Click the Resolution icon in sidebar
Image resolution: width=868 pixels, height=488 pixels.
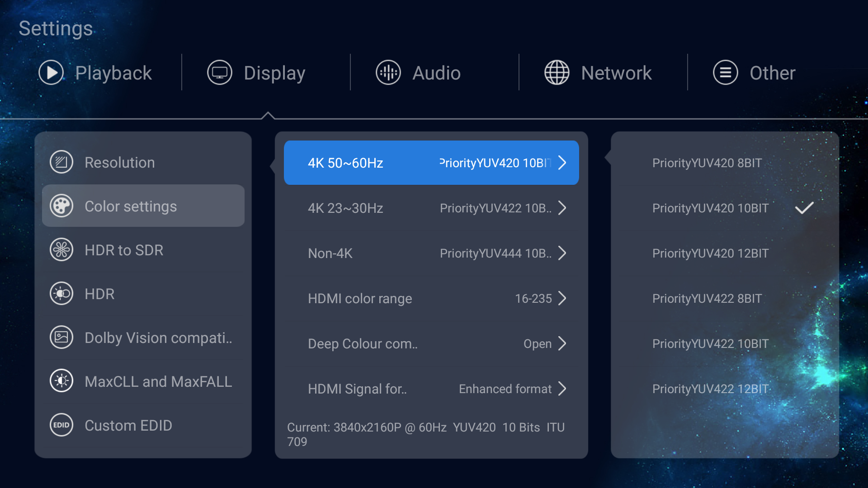coord(61,162)
